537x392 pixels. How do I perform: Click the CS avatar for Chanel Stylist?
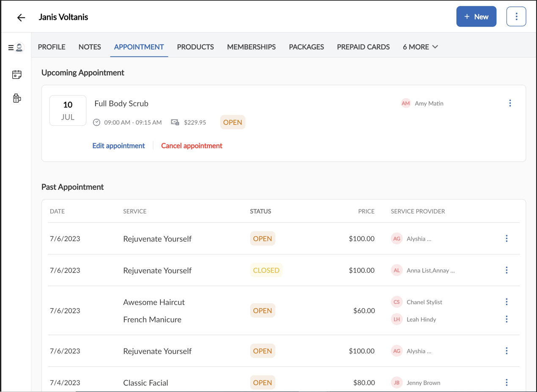[x=397, y=302]
